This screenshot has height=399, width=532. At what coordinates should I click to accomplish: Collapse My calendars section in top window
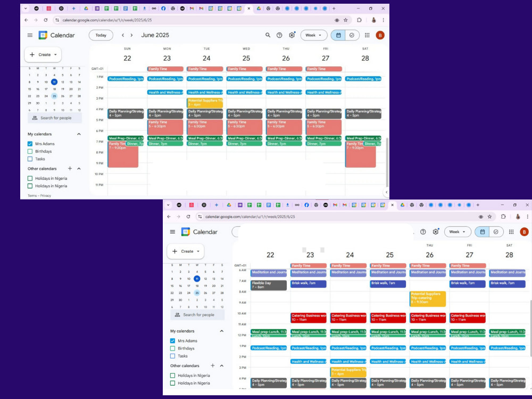(79, 134)
